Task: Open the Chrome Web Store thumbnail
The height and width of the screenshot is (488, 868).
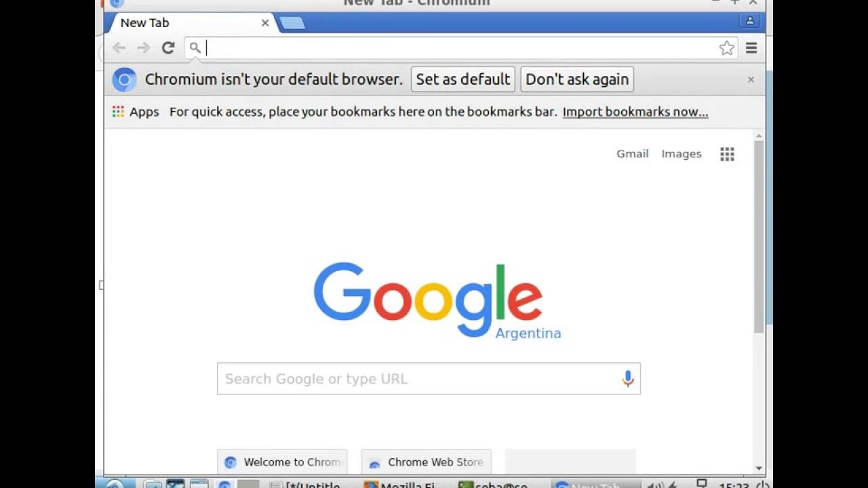Action: [x=426, y=462]
